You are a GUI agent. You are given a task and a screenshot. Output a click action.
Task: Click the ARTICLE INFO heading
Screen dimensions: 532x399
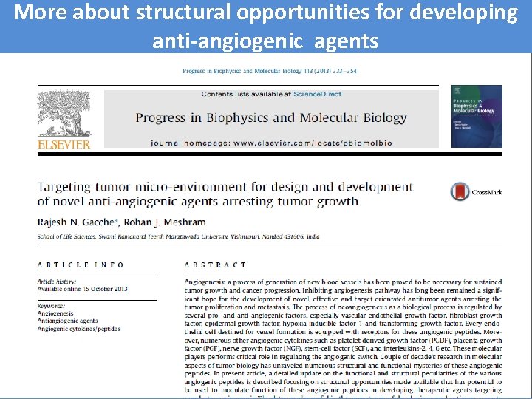(x=81, y=265)
